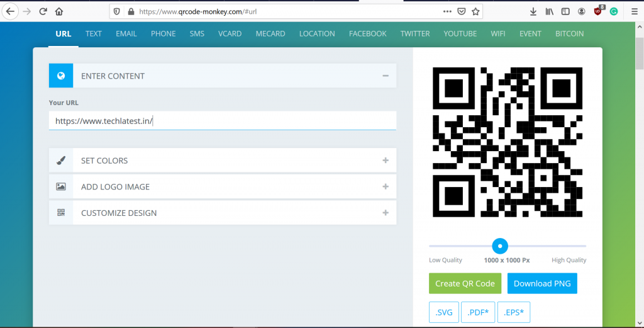Open the WIFI tab
This screenshot has width=644, height=328.
[498, 34]
